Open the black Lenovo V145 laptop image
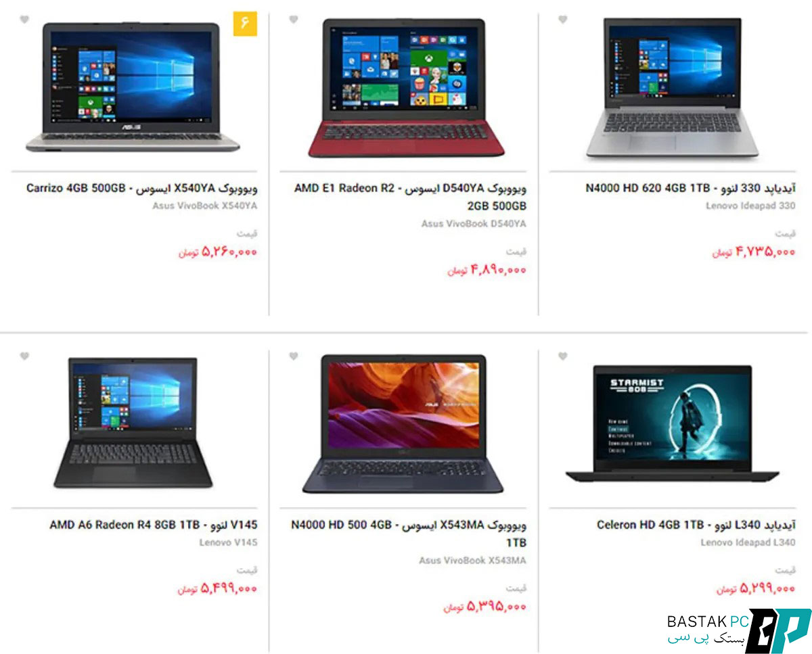812x654 pixels. 133,423
